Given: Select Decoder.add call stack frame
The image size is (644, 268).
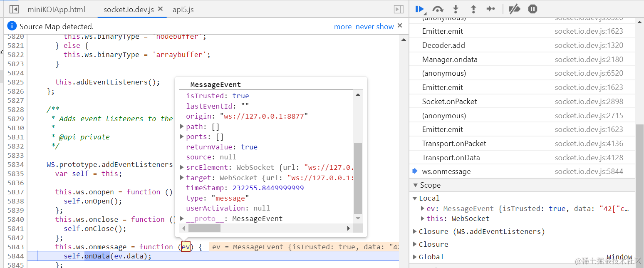Looking at the screenshot, I should [522, 45].
